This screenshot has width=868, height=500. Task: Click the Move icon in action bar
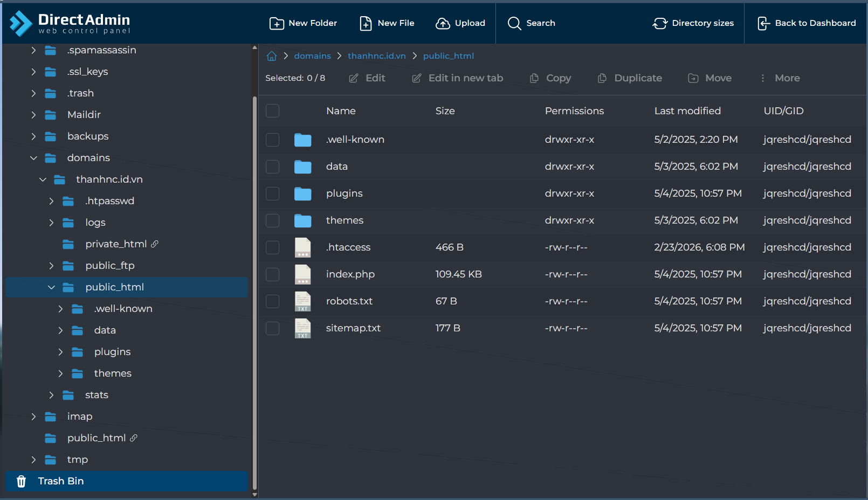693,78
